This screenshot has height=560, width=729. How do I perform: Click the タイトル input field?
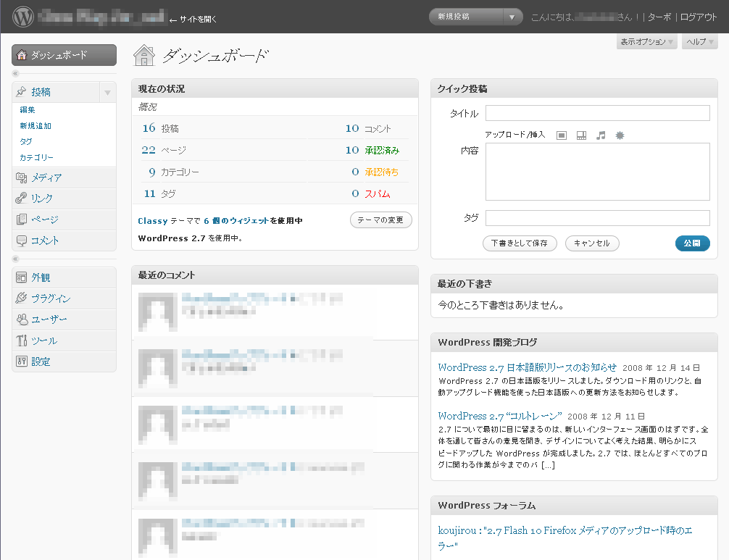(x=597, y=113)
